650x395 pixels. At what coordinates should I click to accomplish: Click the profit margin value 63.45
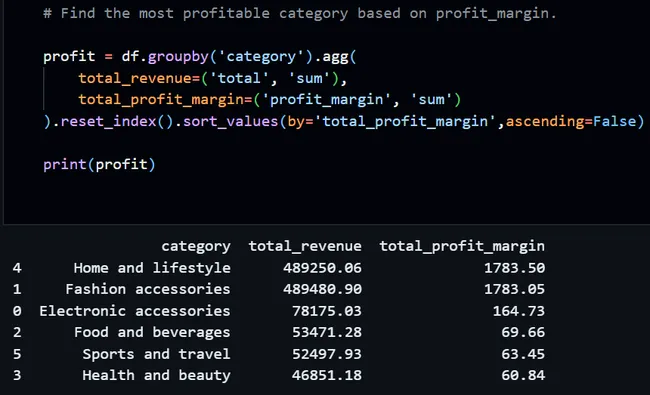(523, 354)
